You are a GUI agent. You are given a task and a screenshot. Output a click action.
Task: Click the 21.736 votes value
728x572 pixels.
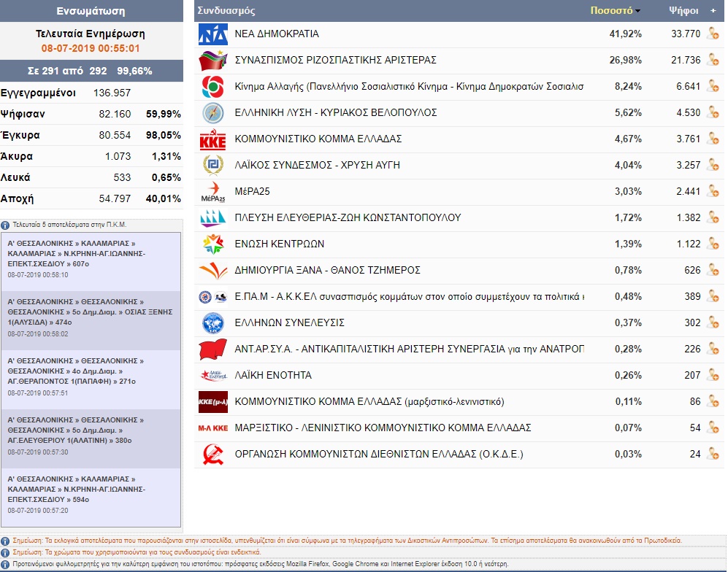coord(686,60)
